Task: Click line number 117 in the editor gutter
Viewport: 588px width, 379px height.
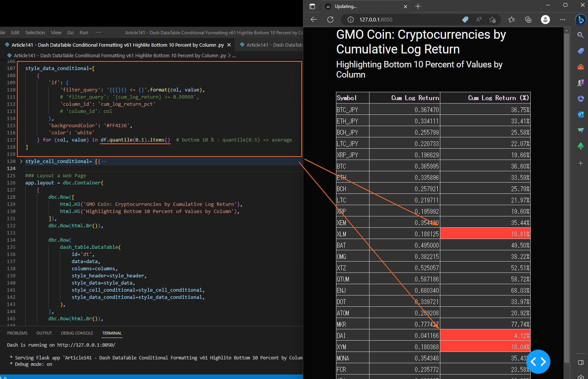Action: 11,140
